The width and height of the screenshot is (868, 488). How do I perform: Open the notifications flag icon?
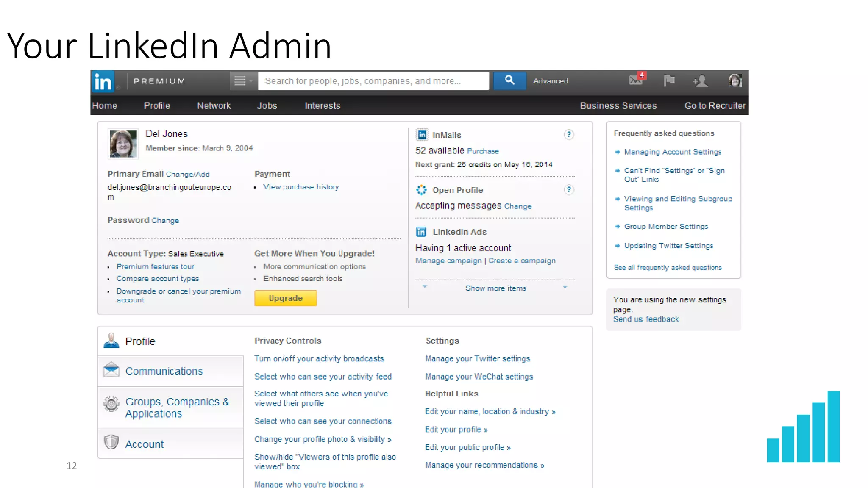pos(669,80)
